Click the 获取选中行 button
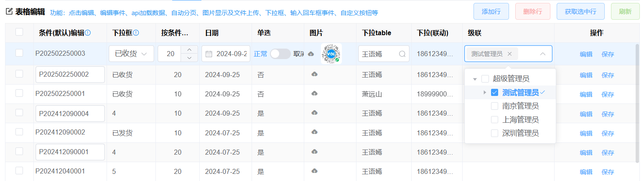The image size is (644, 181). coord(580,11)
